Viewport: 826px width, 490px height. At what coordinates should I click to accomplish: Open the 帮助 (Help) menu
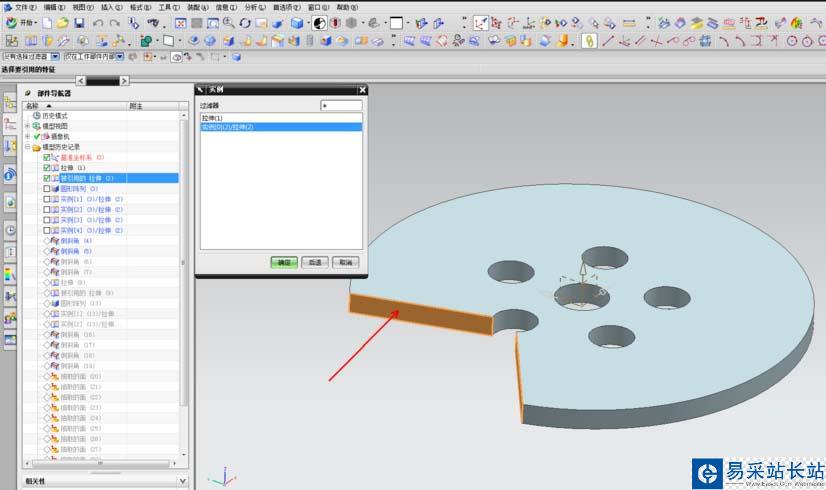347,7
